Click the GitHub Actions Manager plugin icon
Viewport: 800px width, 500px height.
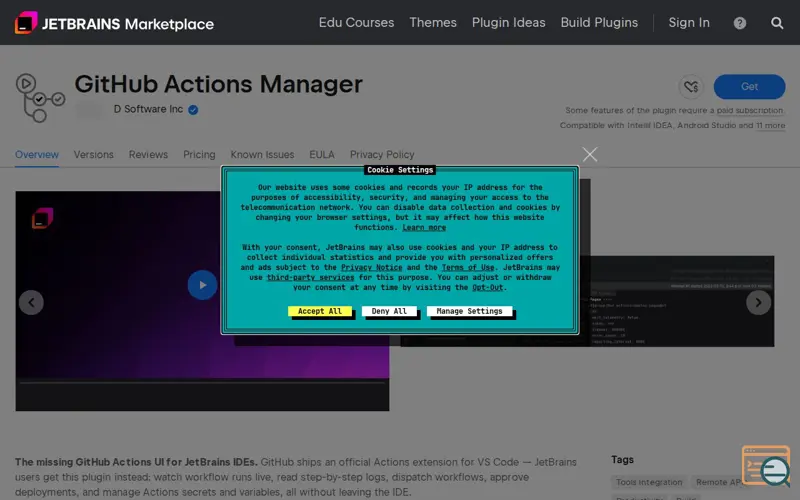click(40, 98)
